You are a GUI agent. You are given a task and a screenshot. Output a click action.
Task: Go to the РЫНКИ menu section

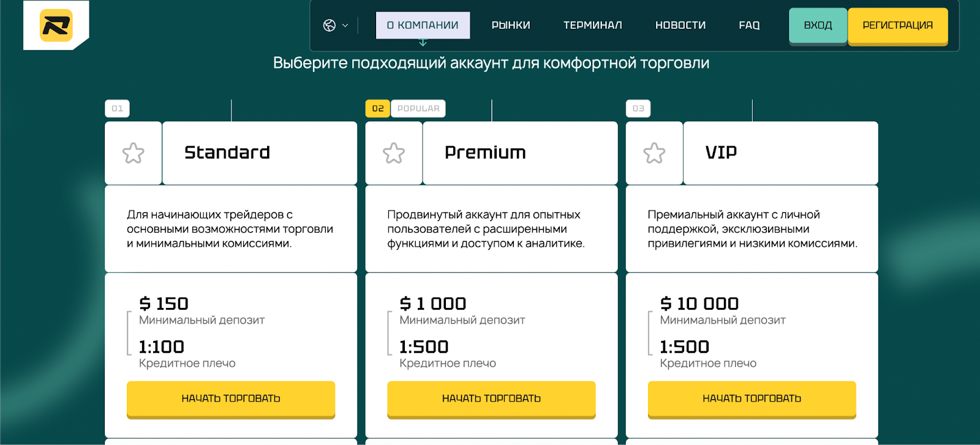tap(511, 25)
